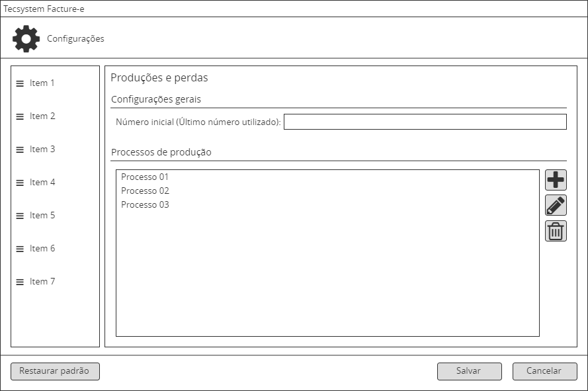This screenshot has width=588, height=391.
Task: Click the Cancelar button
Action: (544, 371)
